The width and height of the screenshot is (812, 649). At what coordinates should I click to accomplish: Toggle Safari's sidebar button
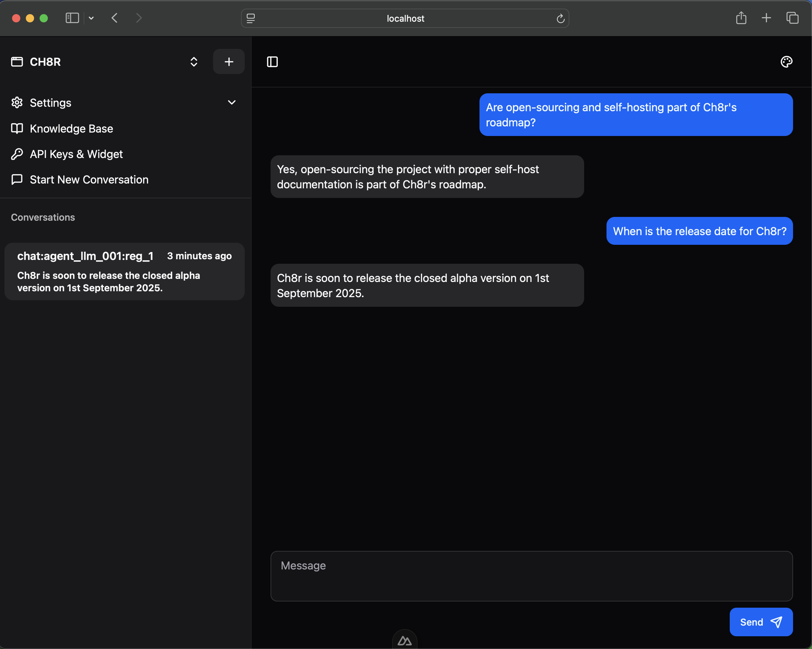point(72,18)
